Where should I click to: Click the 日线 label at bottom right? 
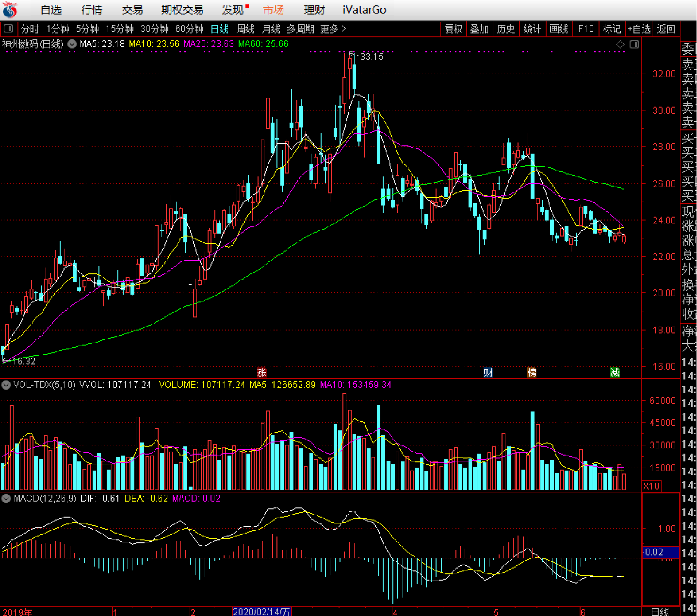[x=660, y=612]
